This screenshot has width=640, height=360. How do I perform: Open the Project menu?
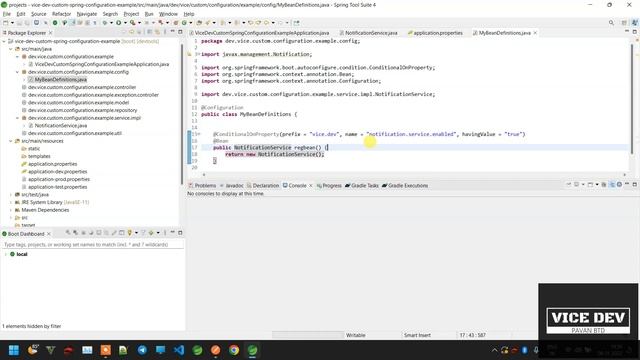[131, 14]
